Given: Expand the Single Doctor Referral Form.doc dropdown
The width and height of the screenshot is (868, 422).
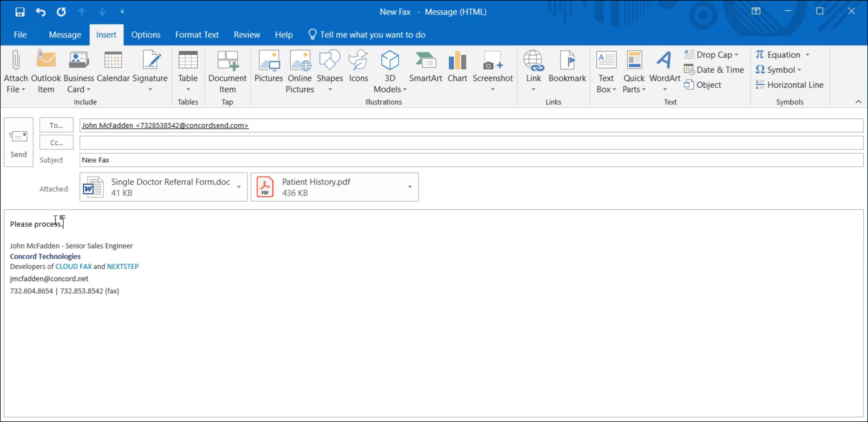Looking at the screenshot, I should point(239,187).
